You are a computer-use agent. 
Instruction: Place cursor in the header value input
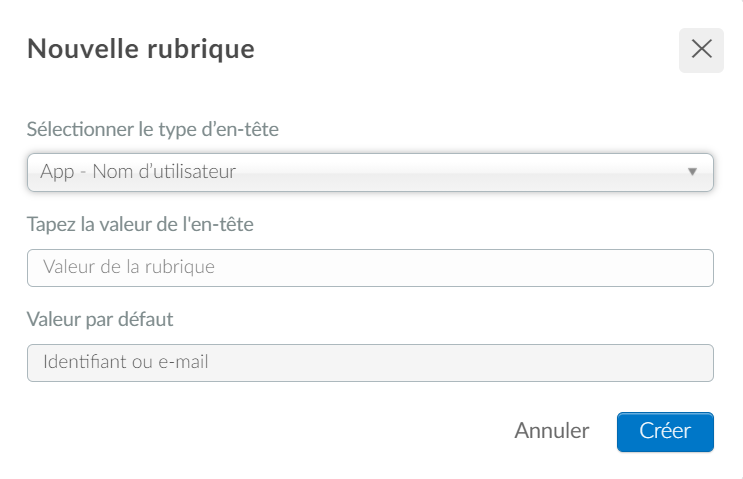[x=370, y=268]
